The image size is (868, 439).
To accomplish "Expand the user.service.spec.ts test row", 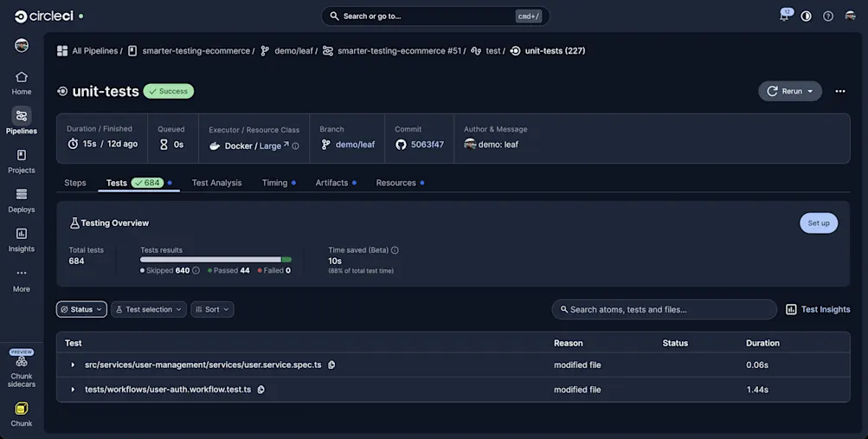I will (73, 365).
